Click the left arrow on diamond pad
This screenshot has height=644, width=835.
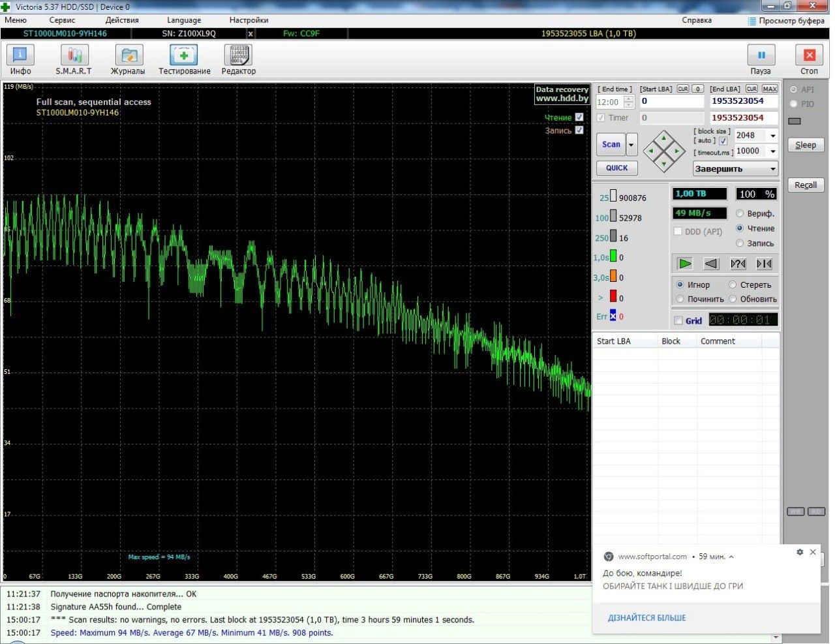click(651, 151)
